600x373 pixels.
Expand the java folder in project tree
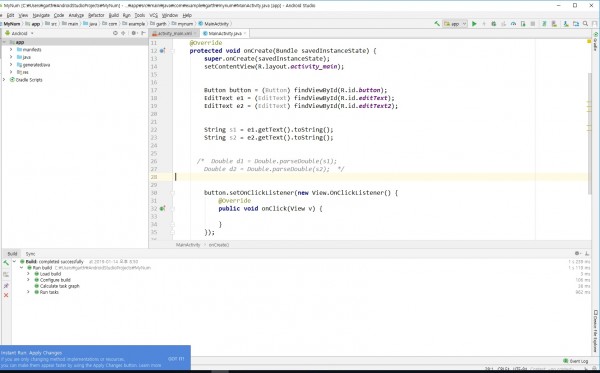[x=11, y=57]
